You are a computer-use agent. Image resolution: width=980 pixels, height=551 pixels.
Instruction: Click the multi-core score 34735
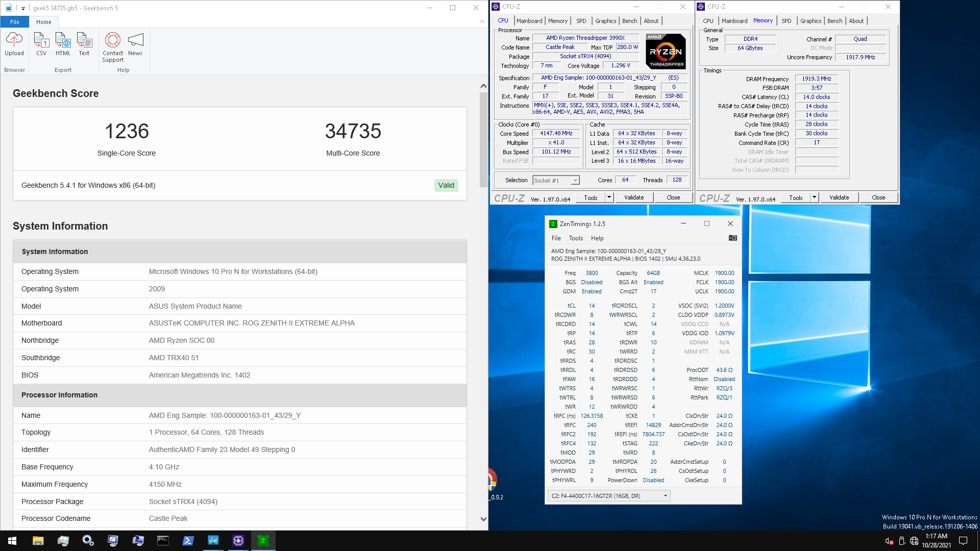(353, 131)
